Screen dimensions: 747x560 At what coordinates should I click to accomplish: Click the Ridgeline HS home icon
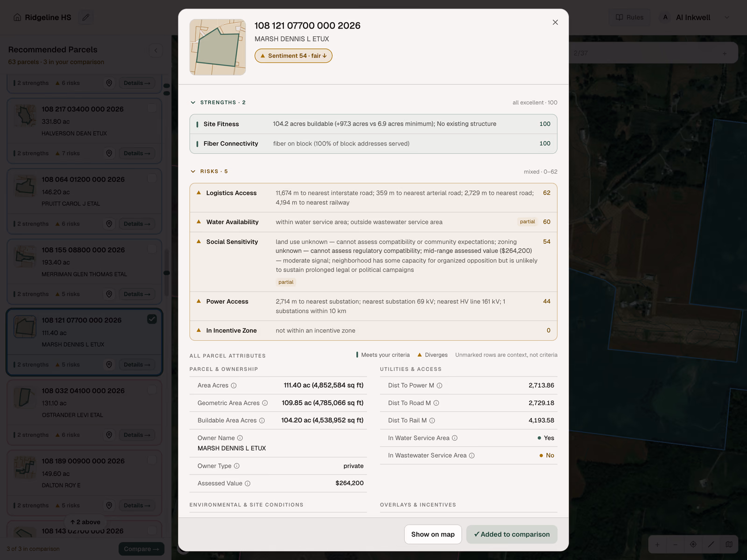(x=17, y=17)
